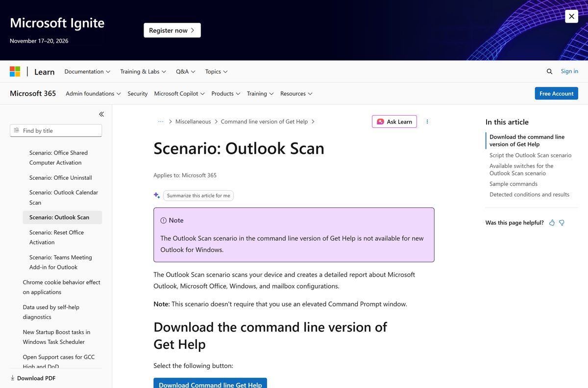Viewport: 588px width, 388px height.
Task: Click the sparkle icon beside Summarize
Action: 157,195
